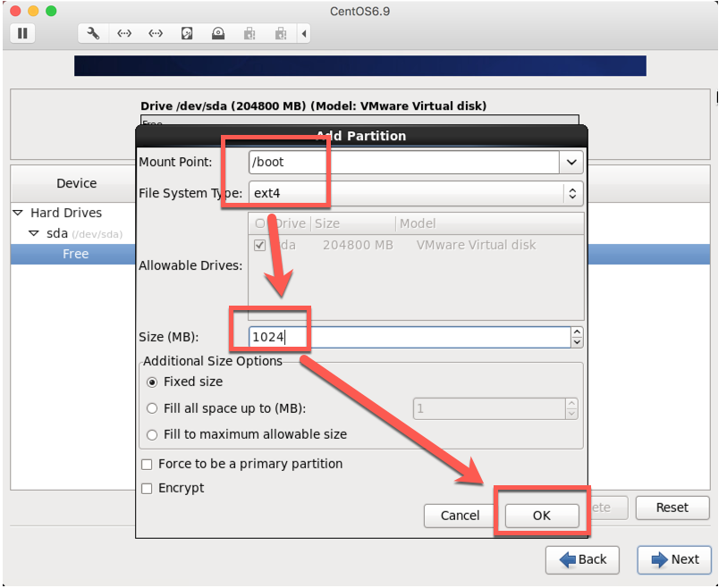Screen dimensions: 727x588
Task: Pause the CentOS6.9 virtual machine
Action: pos(22,34)
